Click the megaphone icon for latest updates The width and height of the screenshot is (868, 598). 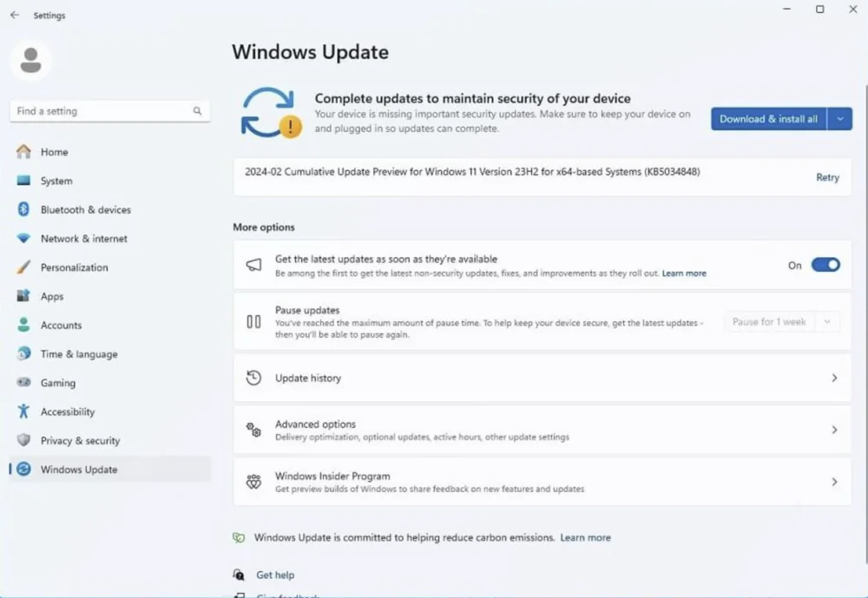pyautogui.click(x=253, y=265)
